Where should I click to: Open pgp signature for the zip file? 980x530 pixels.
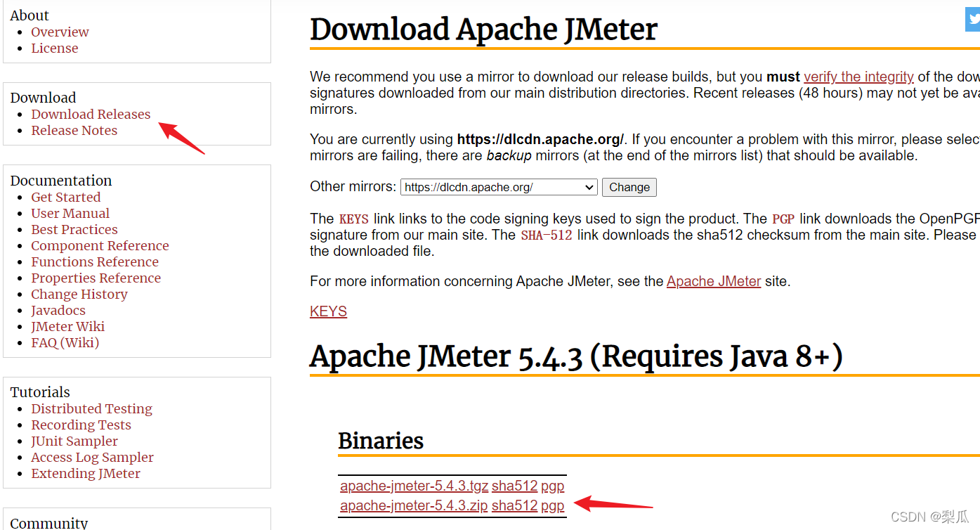[x=552, y=505]
